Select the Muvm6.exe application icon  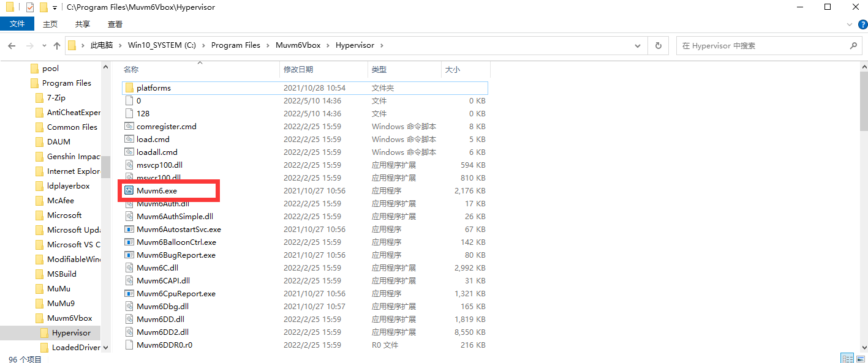click(x=129, y=190)
